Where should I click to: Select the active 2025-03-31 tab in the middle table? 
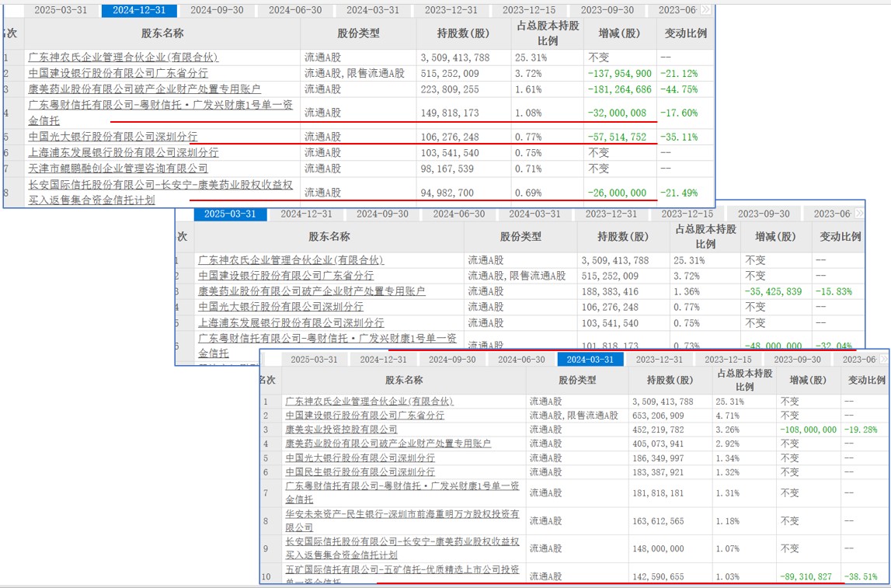pyautogui.click(x=230, y=214)
